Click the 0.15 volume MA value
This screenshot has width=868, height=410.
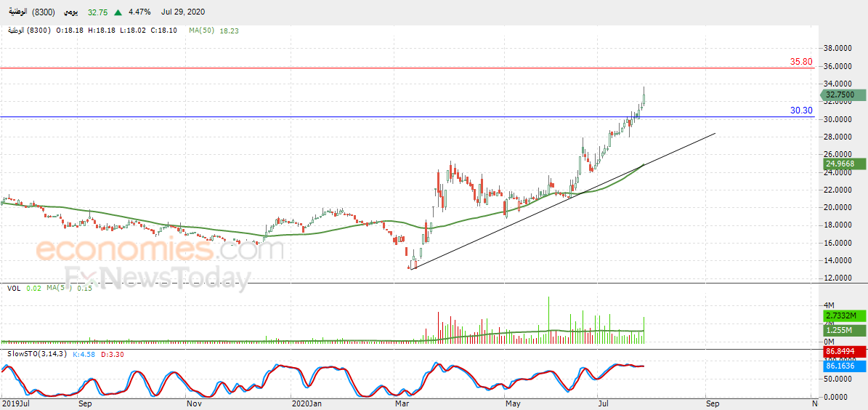85,288
